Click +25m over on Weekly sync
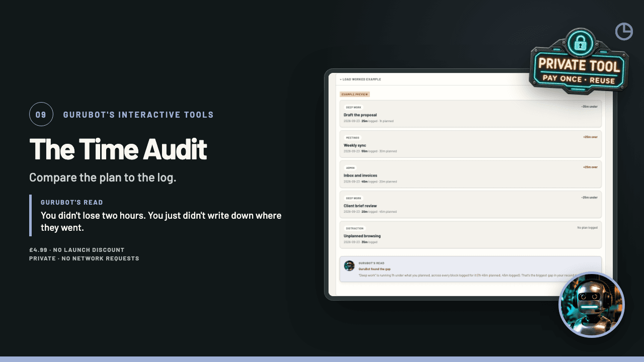 pos(590,137)
